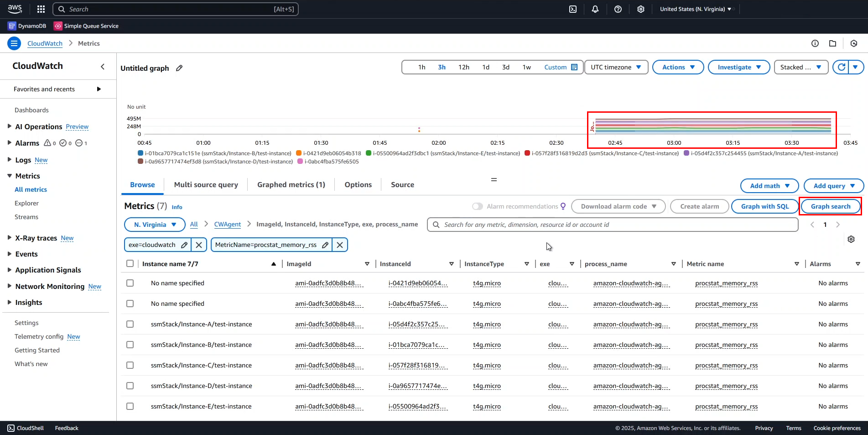
Task: Open the Add query dropdown
Action: coord(834,186)
